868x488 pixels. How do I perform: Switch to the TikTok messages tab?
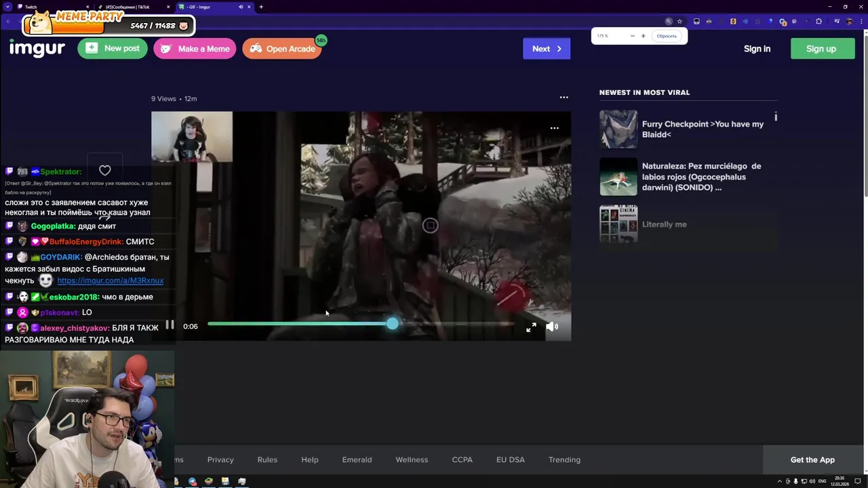133,7
